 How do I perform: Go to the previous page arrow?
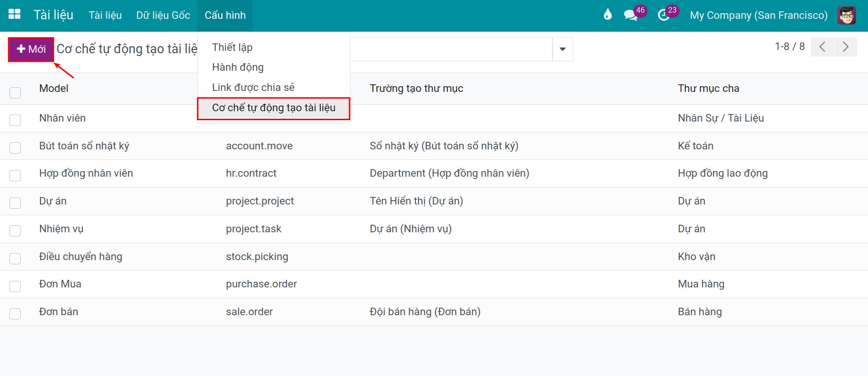coord(822,47)
